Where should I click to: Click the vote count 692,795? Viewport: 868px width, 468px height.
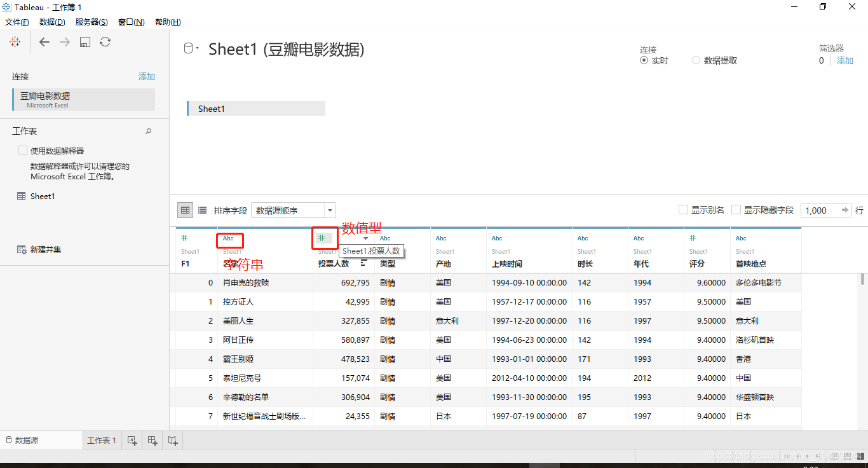(x=355, y=282)
